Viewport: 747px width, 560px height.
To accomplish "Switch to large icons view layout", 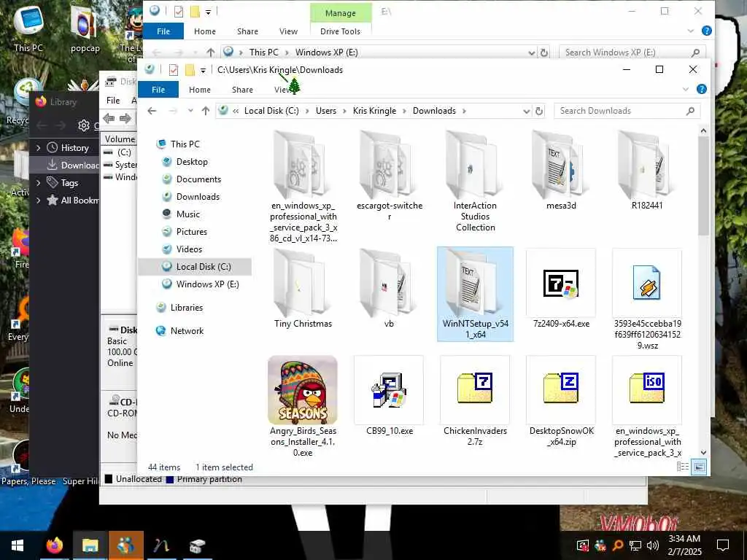I will [x=699, y=467].
